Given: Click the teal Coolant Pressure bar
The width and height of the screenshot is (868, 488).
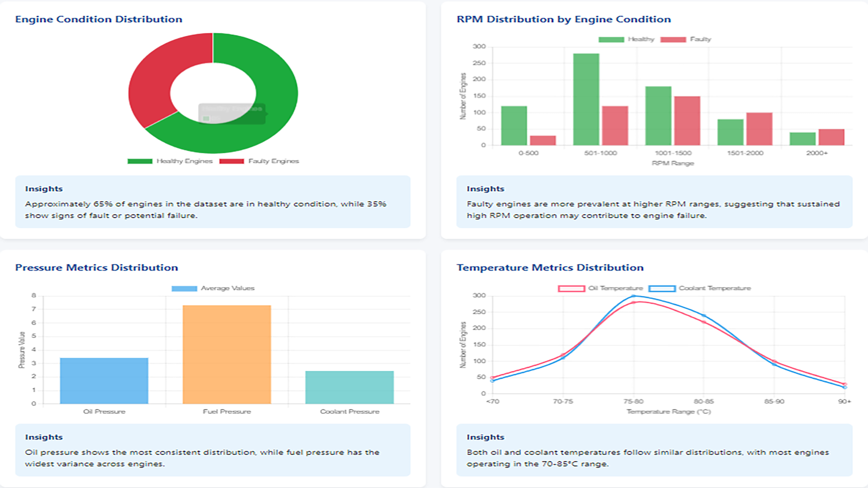Looking at the screenshot, I should [349, 387].
